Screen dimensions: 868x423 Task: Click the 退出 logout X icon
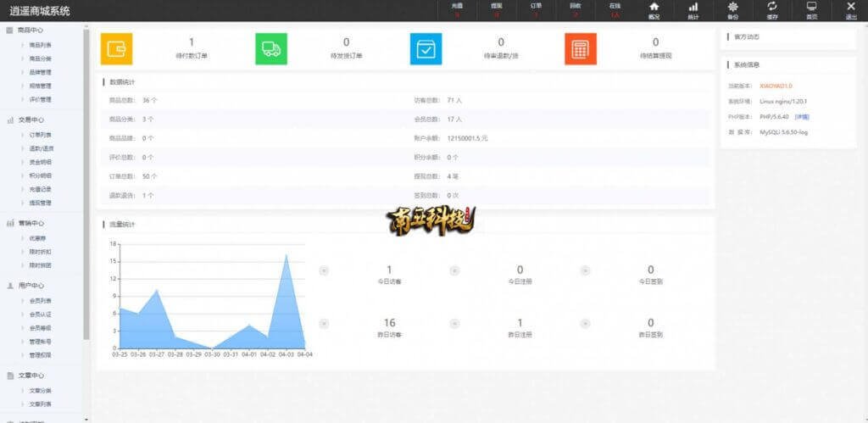point(851,9)
